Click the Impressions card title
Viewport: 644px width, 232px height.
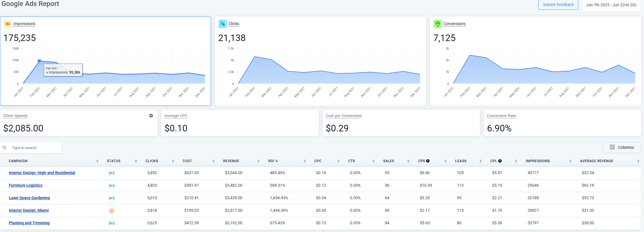point(24,24)
